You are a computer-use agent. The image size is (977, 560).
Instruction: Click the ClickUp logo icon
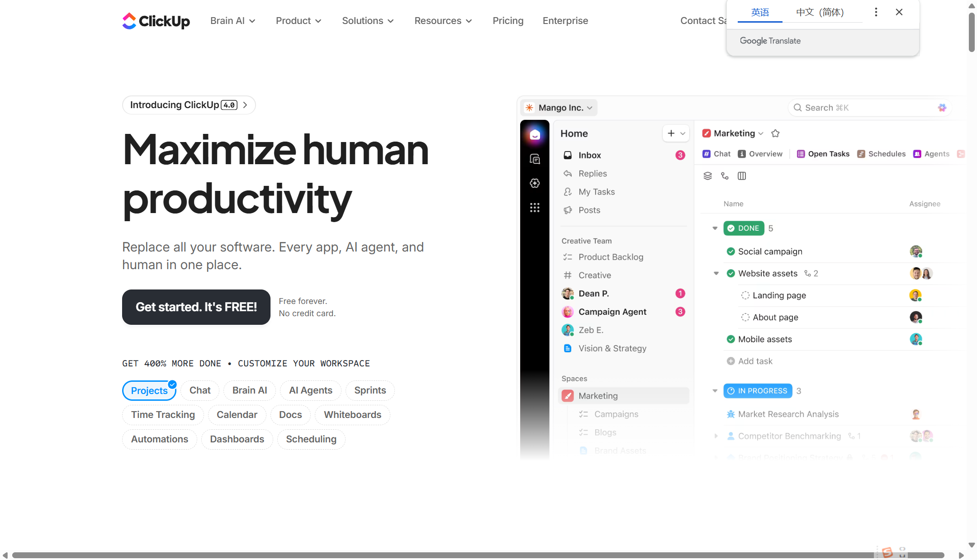[129, 21]
